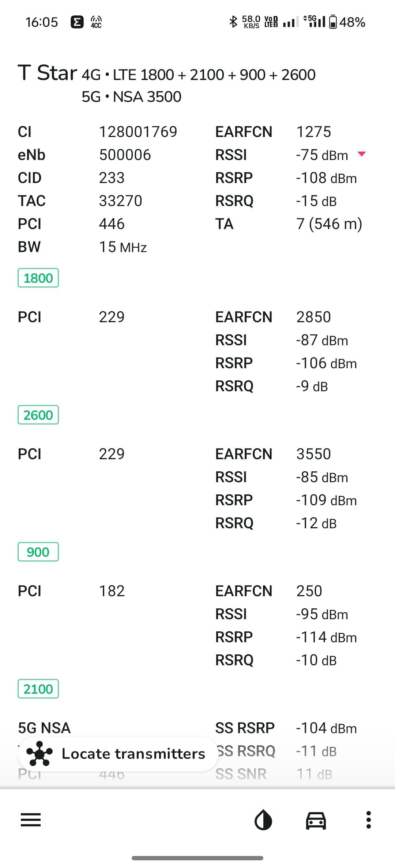This screenshot has height=868, width=395.
Task: Tap the Bluetooth status bar icon
Action: (233, 22)
